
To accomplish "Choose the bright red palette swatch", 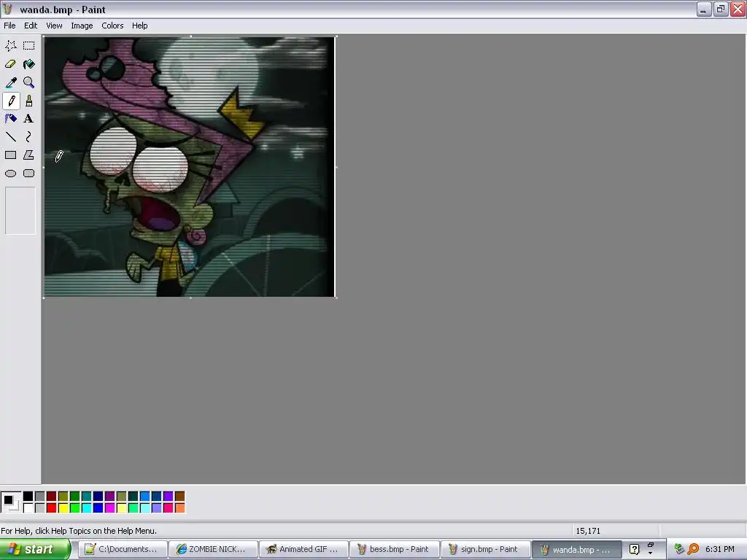I will pos(52,508).
